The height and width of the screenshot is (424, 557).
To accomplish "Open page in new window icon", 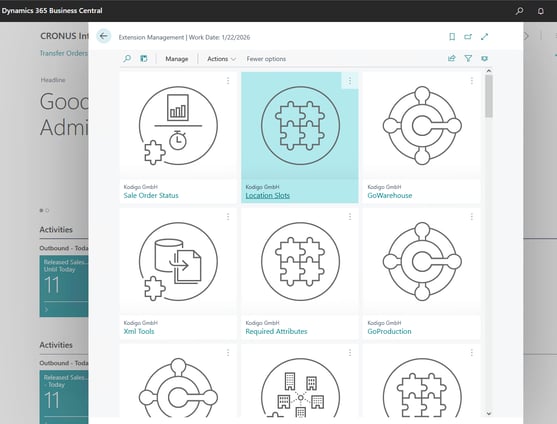I will pos(468,37).
